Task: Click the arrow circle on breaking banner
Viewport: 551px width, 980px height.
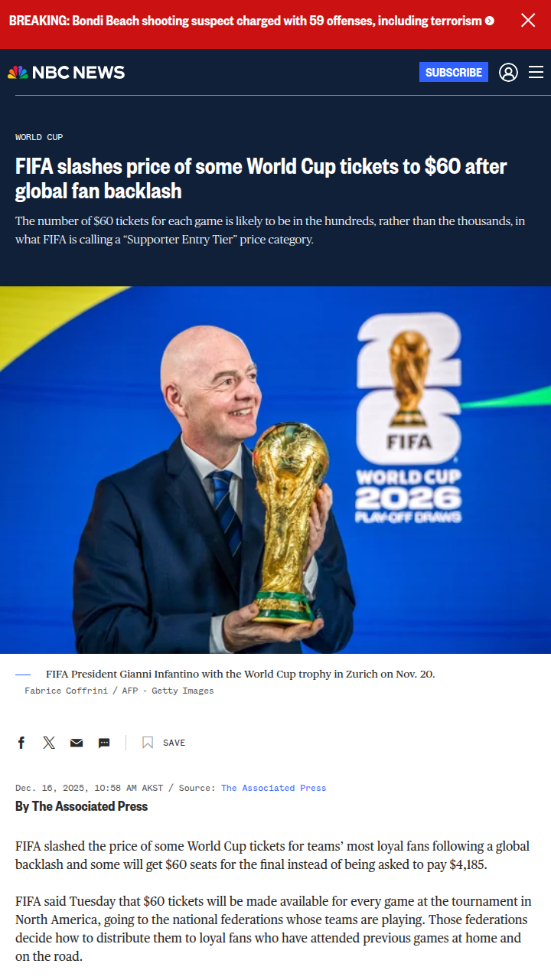Action: click(x=490, y=21)
